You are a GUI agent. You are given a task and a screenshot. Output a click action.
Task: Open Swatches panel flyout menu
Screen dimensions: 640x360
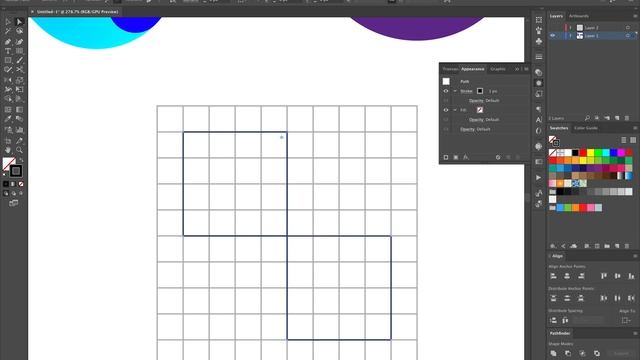click(635, 128)
